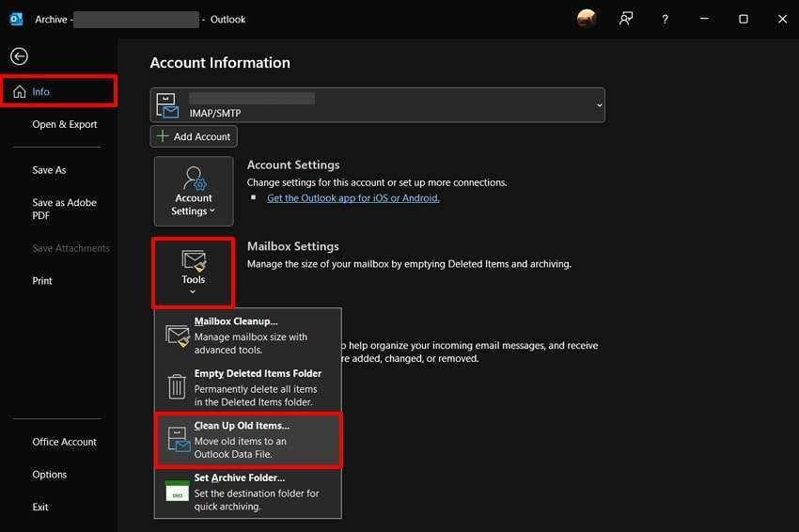Open Office Account page

64,442
